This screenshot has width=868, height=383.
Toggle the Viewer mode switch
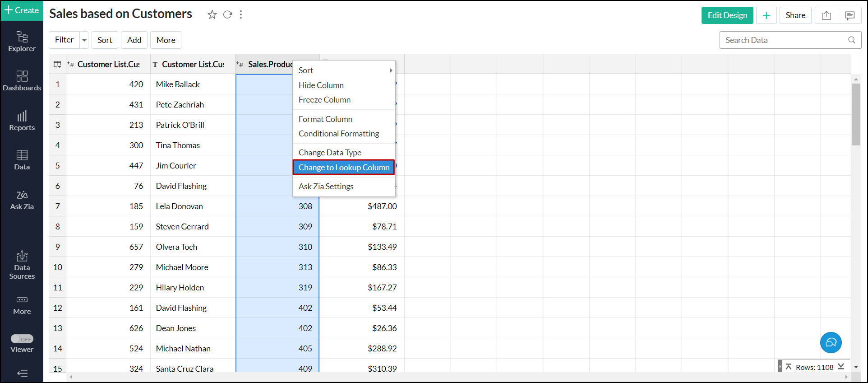[x=22, y=339]
